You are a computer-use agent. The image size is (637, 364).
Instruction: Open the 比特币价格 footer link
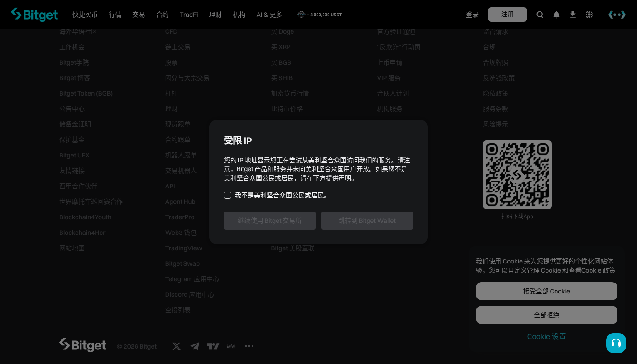[x=287, y=109]
